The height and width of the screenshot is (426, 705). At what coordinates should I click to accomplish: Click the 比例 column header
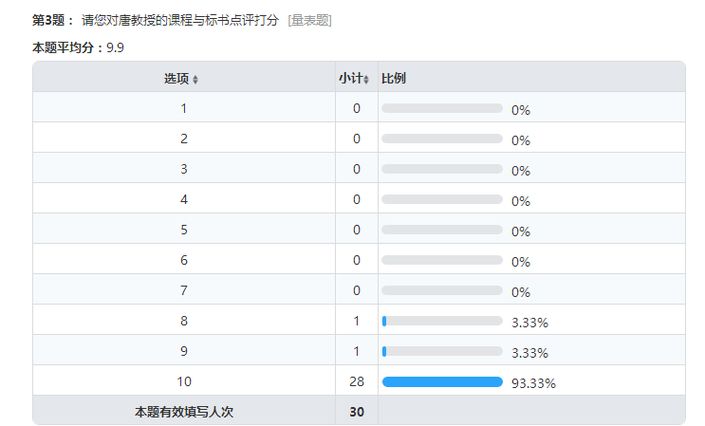(x=393, y=78)
